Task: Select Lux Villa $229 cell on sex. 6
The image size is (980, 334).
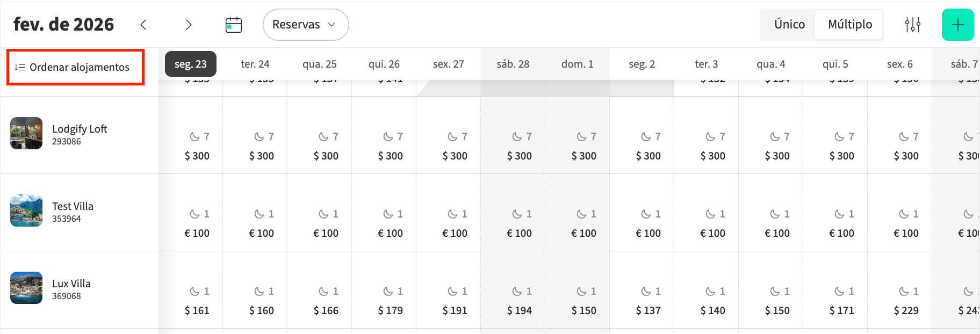Action: coord(906,310)
